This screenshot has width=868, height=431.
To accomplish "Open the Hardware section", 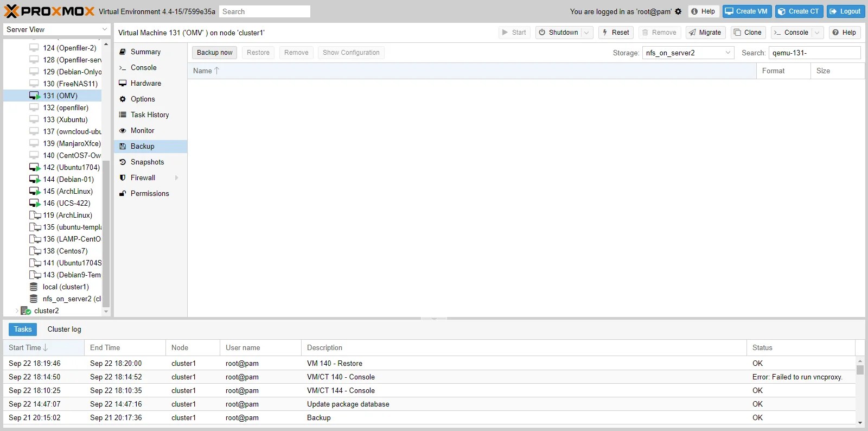I will (150, 83).
